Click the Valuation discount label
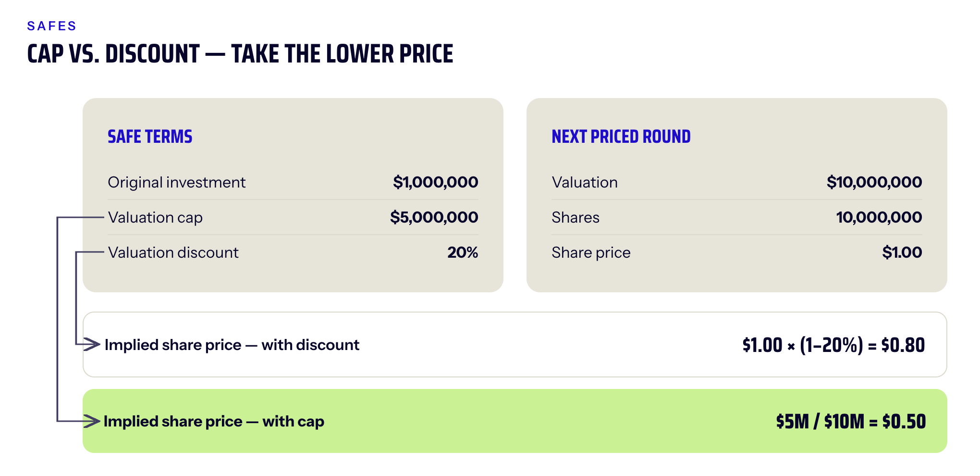Image resolution: width=980 pixels, height=476 pixels. [x=173, y=252]
